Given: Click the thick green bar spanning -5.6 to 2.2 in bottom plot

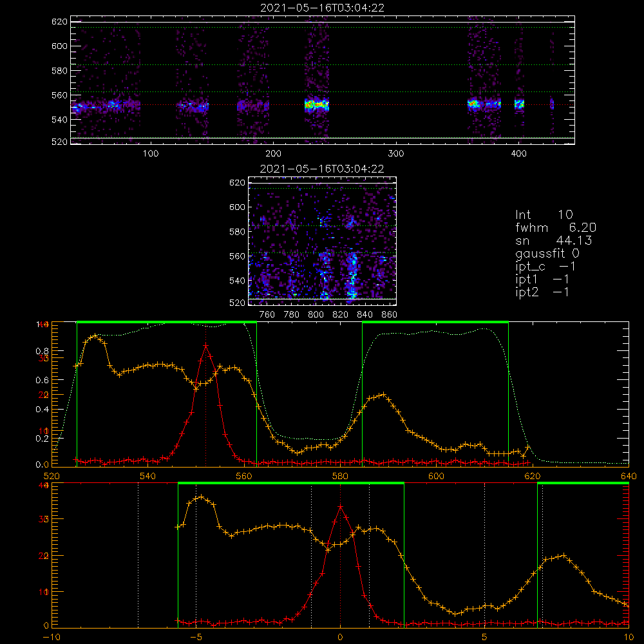Looking at the screenshot, I should (x=291, y=484).
